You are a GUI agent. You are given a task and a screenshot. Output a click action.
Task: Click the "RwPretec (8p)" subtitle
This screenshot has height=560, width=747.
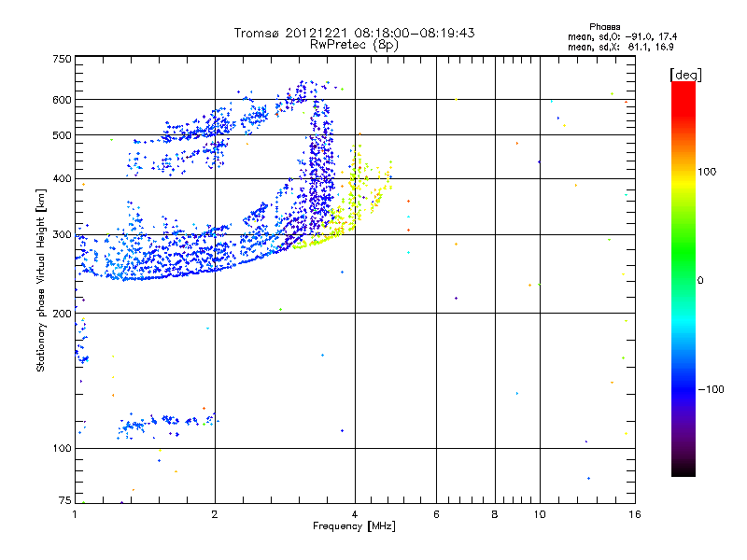pyautogui.click(x=354, y=45)
